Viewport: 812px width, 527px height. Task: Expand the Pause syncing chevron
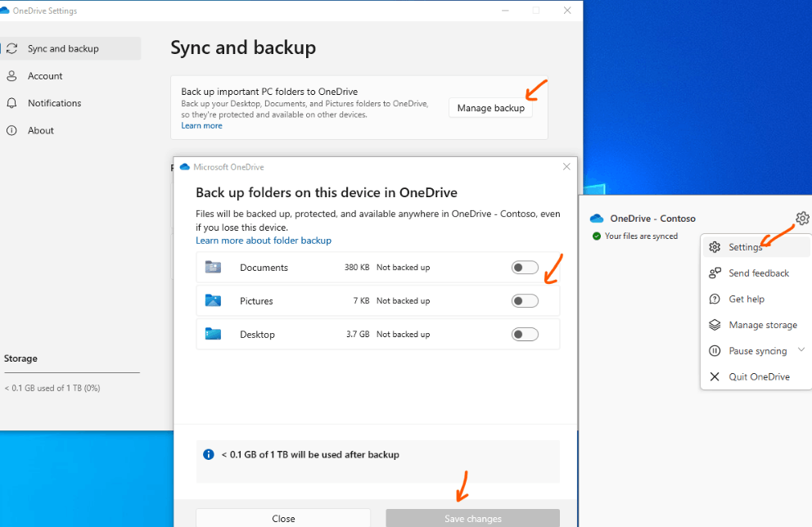[801, 350]
